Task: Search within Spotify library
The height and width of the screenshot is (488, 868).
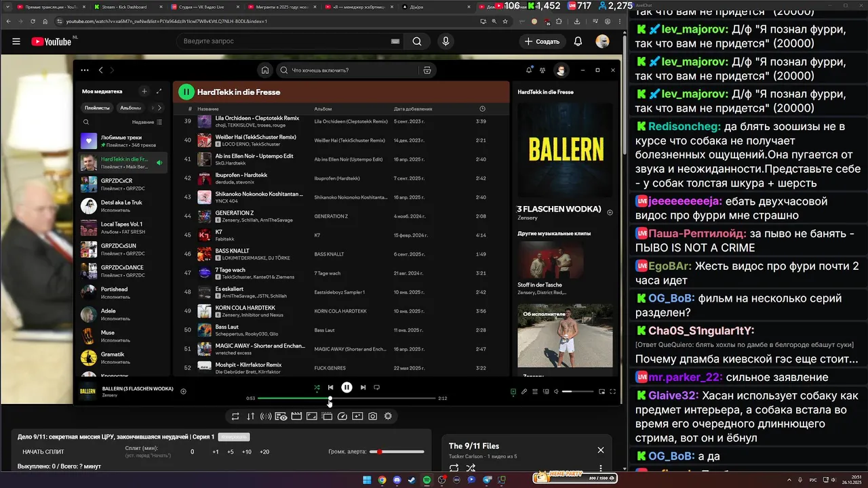Action: coord(86,122)
